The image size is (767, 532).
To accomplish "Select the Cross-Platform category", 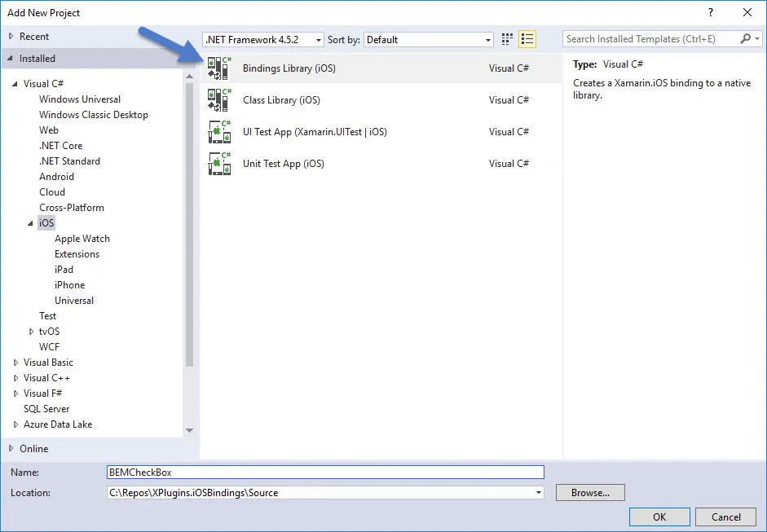I will [x=72, y=208].
